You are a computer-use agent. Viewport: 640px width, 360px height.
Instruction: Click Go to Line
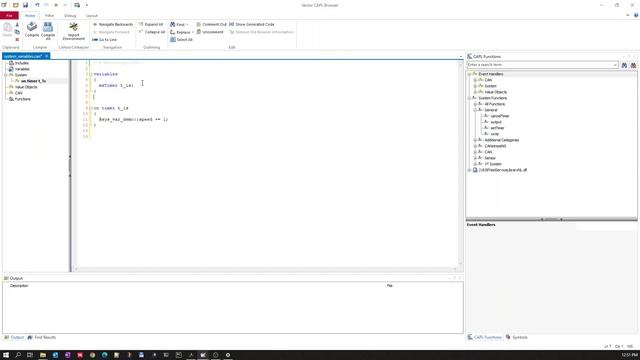tap(104, 40)
